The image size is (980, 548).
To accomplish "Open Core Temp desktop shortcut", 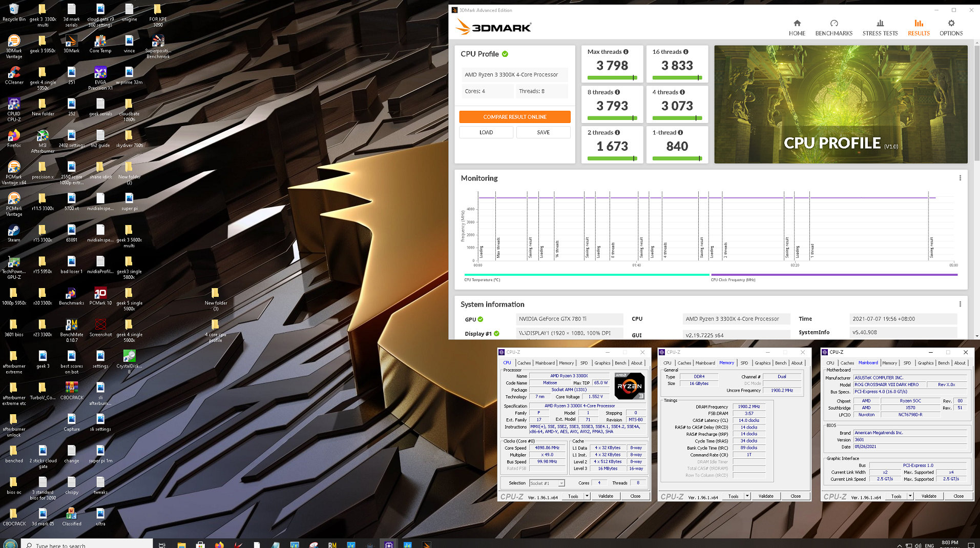I will [x=100, y=44].
